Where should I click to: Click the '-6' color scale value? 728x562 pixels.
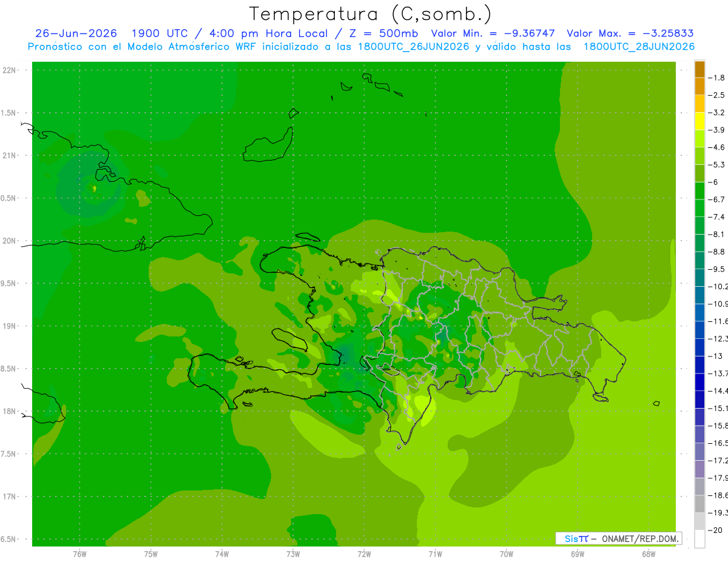click(x=713, y=182)
